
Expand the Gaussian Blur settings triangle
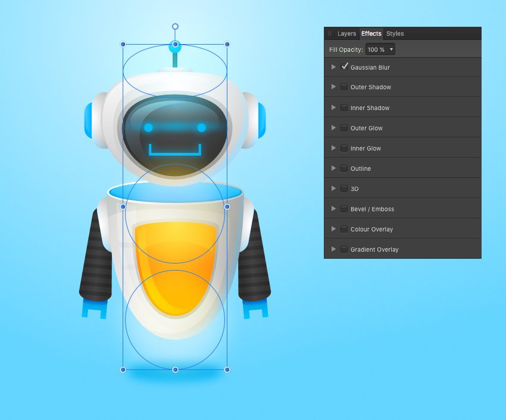(x=333, y=67)
